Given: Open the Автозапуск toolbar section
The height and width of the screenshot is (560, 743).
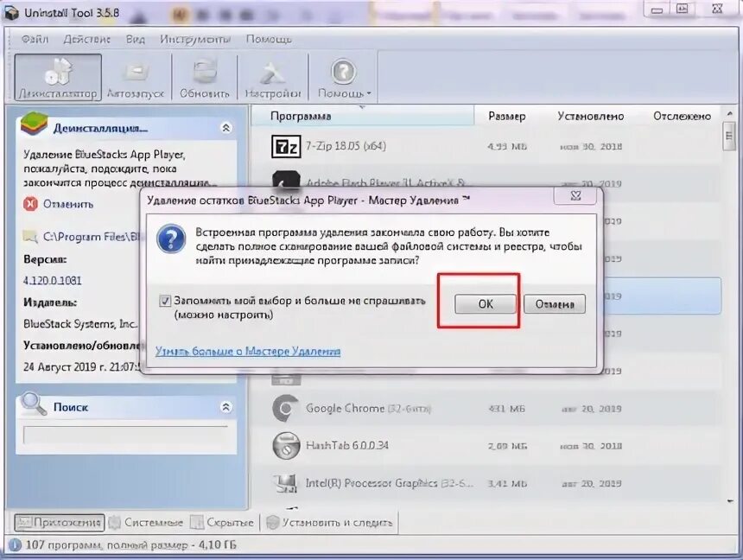Looking at the screenshot, I should 136,77.
